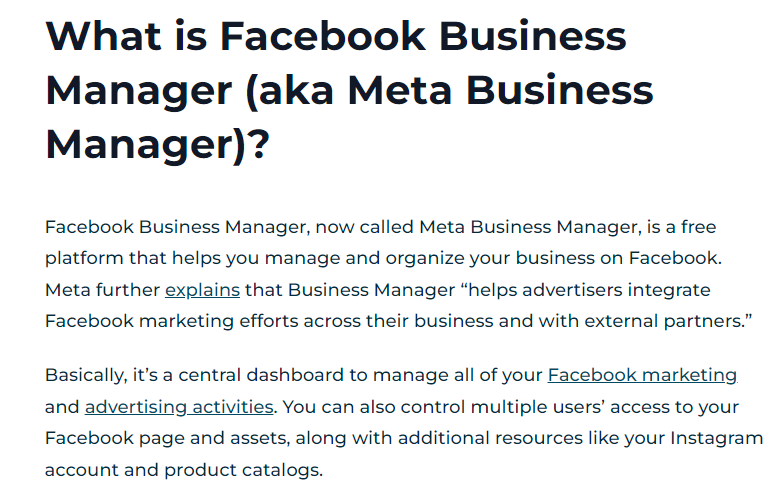Click the word 'Instagram' in second paragraph
This screenshot has height=501, width=780.
coord(716,438)
